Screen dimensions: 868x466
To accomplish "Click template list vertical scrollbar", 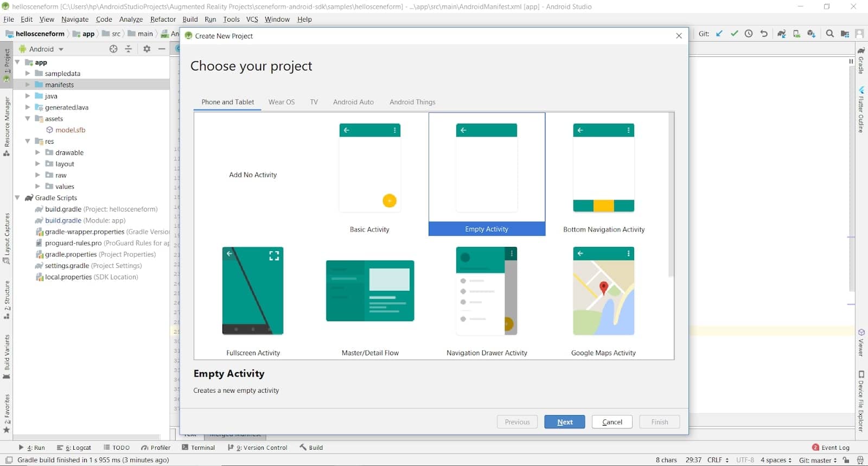I will pos(671,195).
